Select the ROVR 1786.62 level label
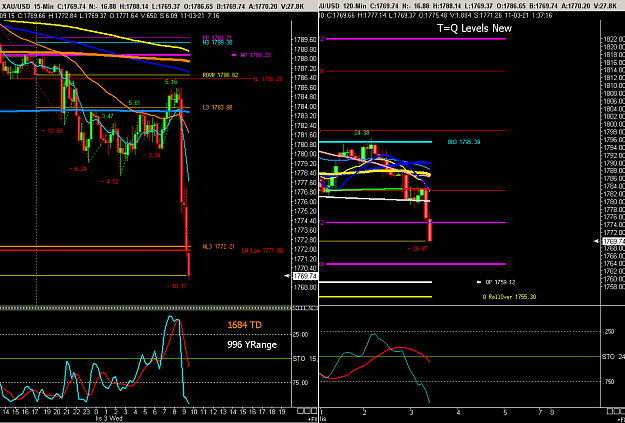625x423 pixels. click(220, 75)
